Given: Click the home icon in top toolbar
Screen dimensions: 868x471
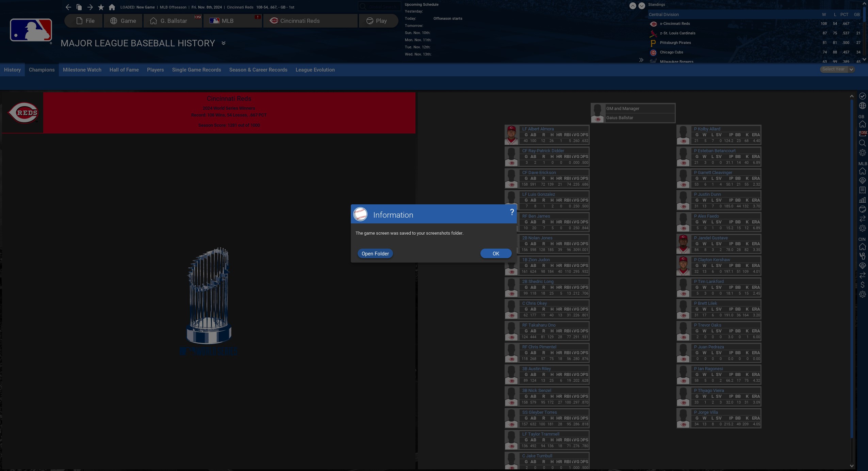Looking at the screenshot, I should tap(112, 7).
